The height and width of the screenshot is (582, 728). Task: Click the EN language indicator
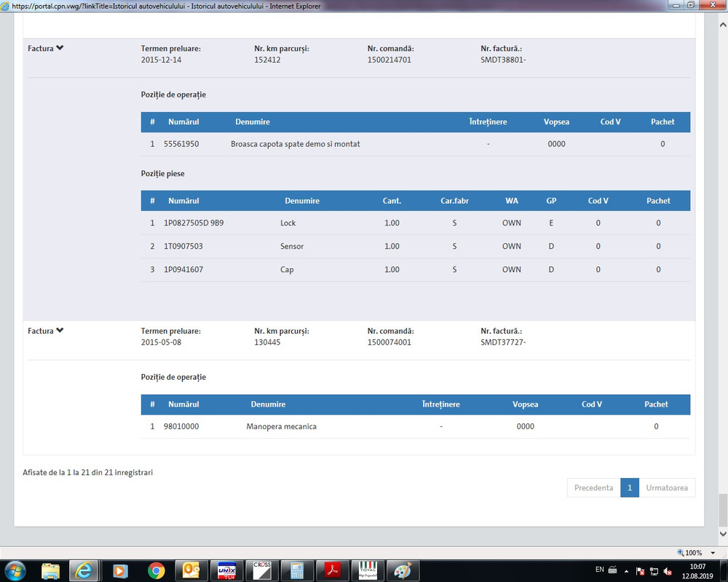click(x=599, y=570)
